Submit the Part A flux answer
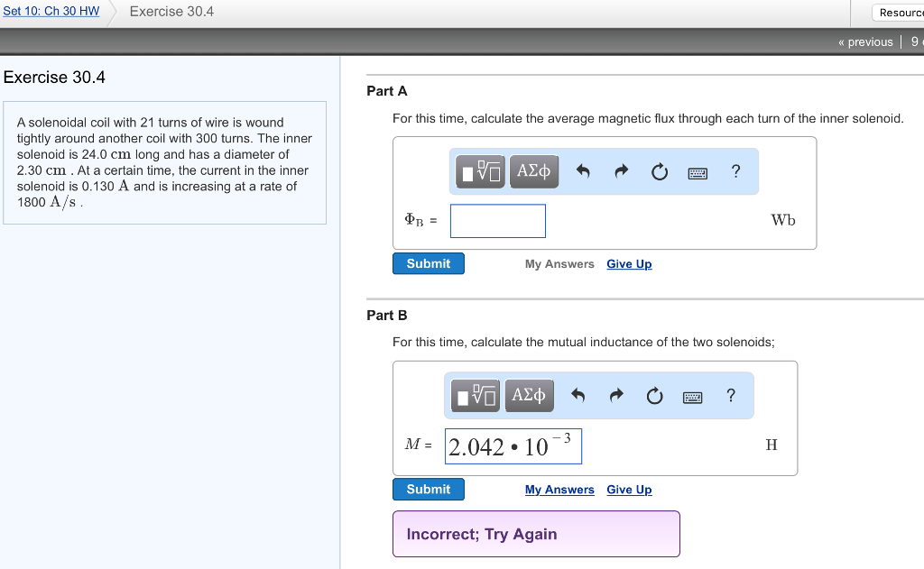 coord(428,263)
